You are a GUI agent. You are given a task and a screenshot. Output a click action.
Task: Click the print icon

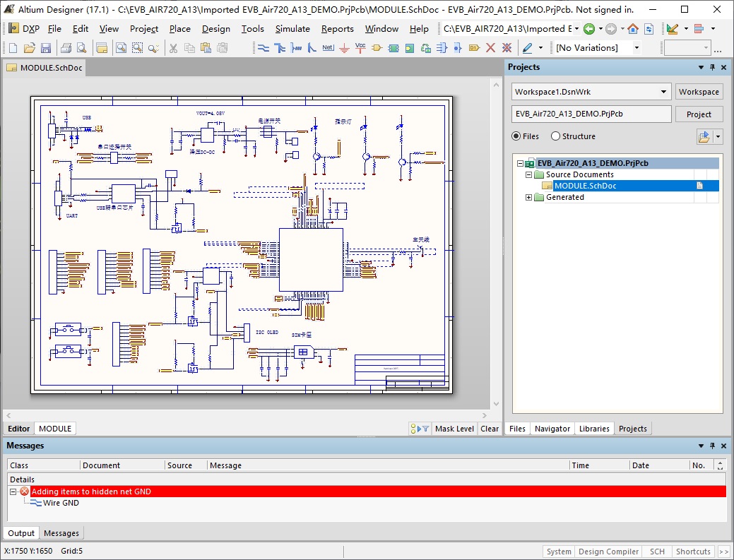pos(66,48)
